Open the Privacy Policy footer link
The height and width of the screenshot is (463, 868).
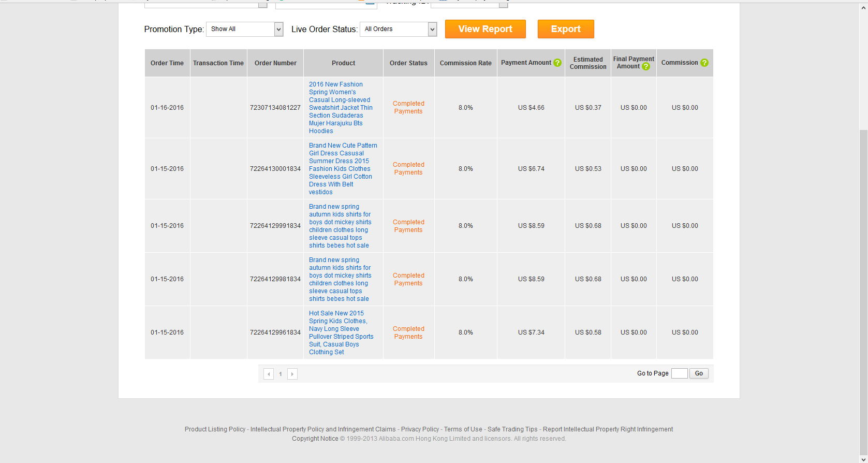pyautogui.click(x=420, y=429)
